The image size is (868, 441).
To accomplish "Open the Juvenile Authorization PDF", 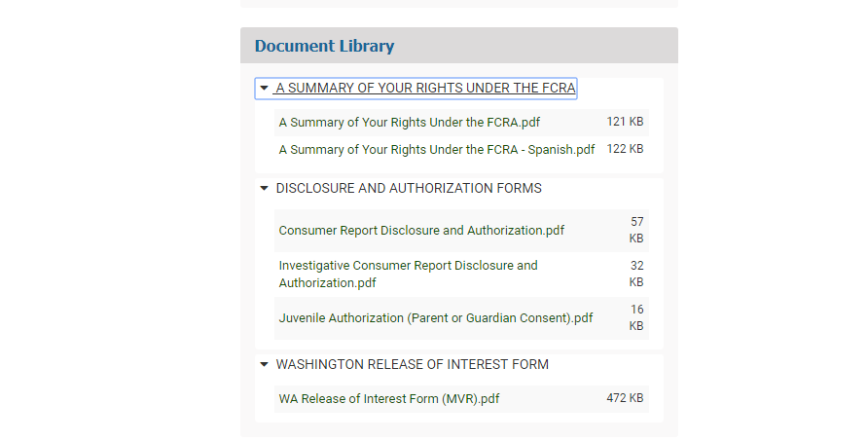I will (x=435, y=318).
